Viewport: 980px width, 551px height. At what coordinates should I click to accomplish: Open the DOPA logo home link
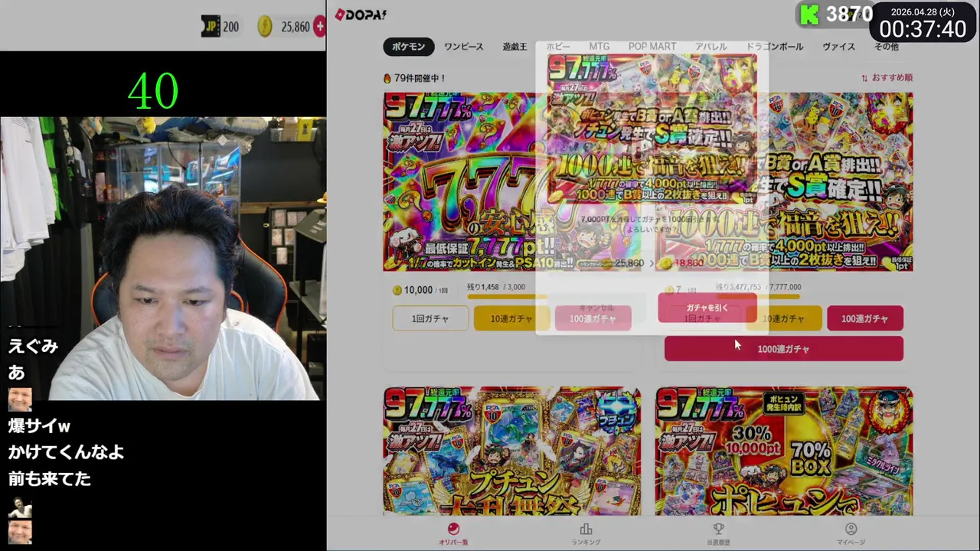[x=360, y=15]
